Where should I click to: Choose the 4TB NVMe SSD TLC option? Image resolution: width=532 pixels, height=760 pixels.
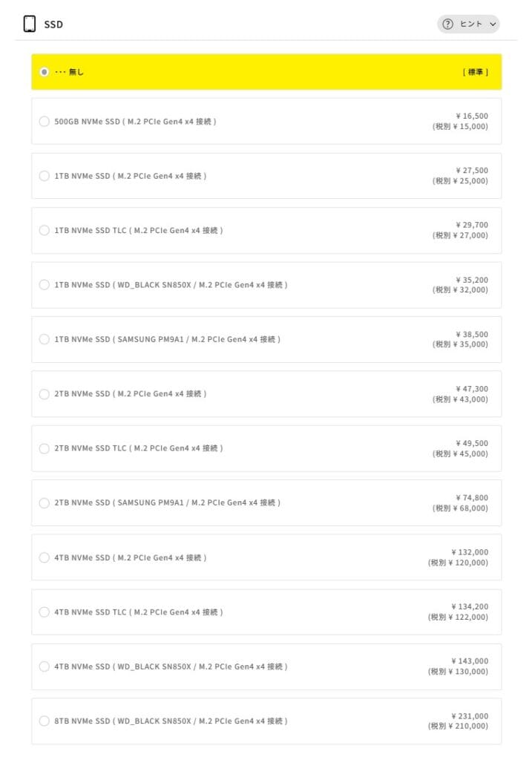45,612
